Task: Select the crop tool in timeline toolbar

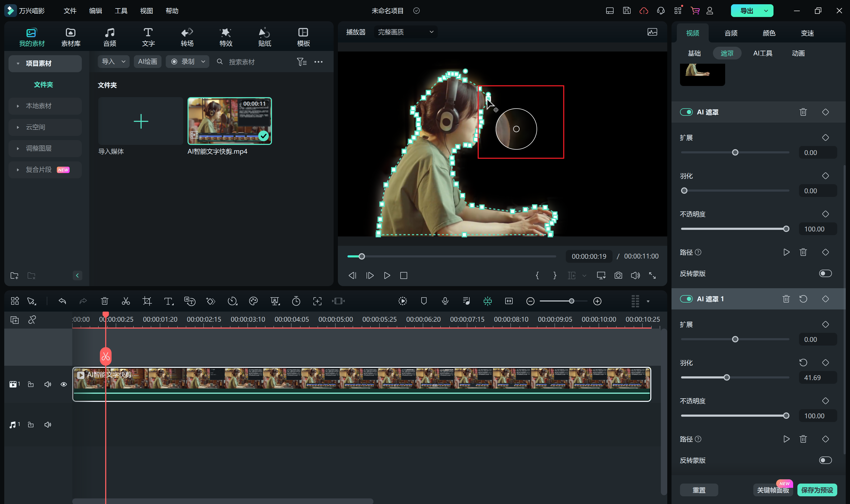Action: point(147,301)
